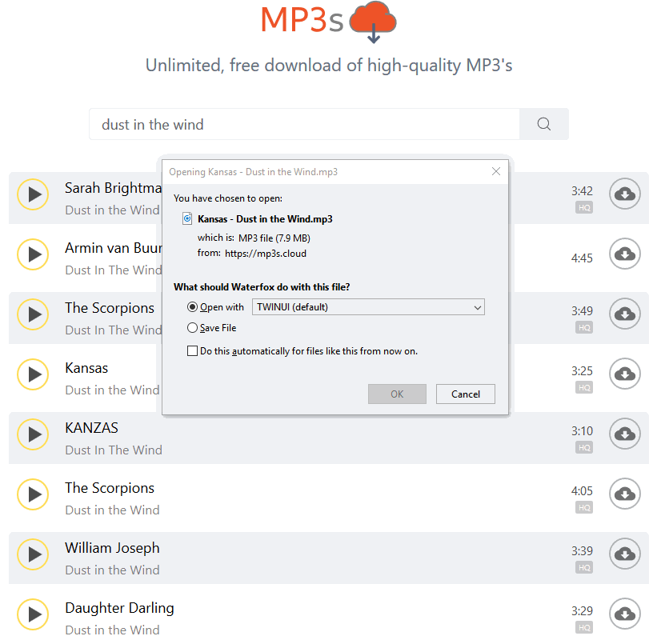Click the search field with dust in the wind
This screenshot has width=657, height=644.
coord(304,124)
